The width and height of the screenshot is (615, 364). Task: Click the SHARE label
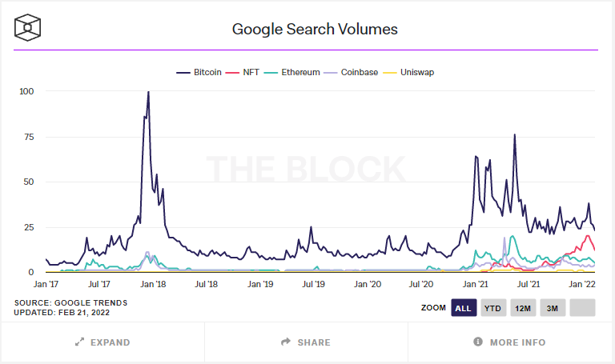point(314,342)
